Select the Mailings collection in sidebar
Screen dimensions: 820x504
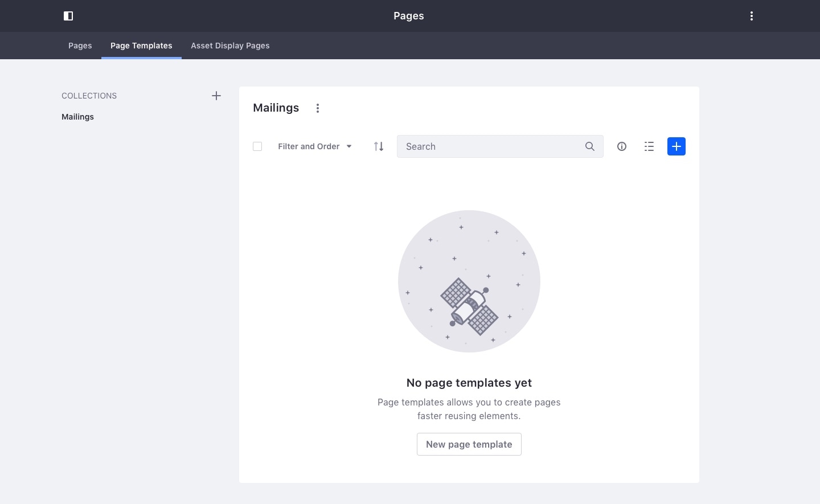78,117
